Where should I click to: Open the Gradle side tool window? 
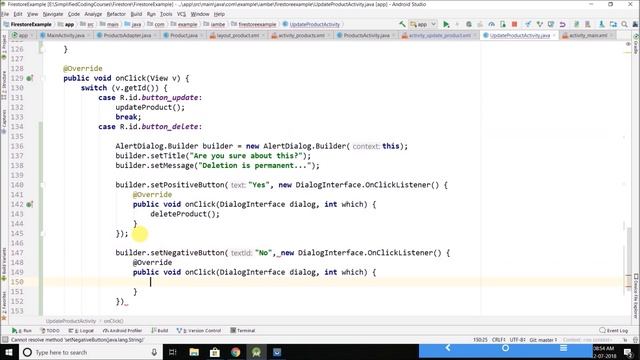click(x=636, y=44)
